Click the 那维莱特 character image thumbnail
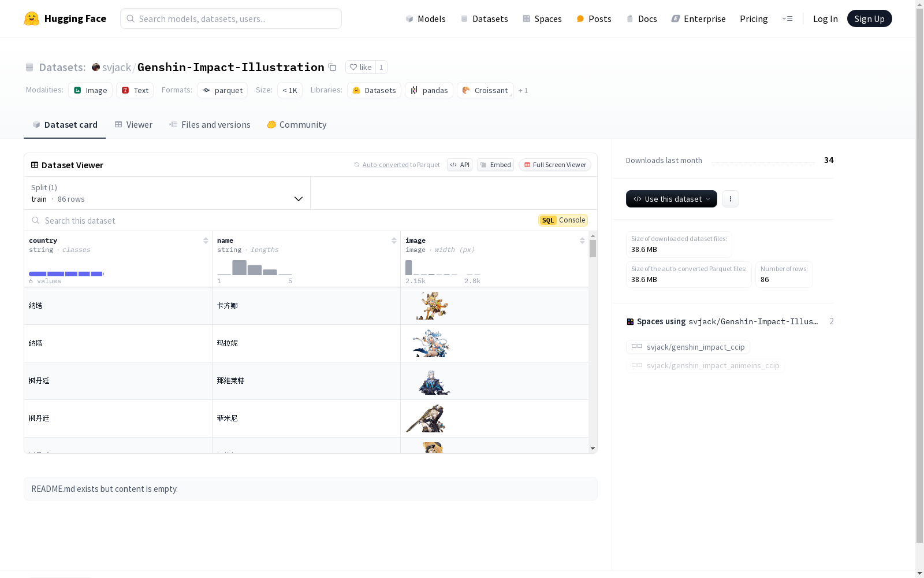The height and width of the screenshot is (578, 924). click(x=434, y=381)
